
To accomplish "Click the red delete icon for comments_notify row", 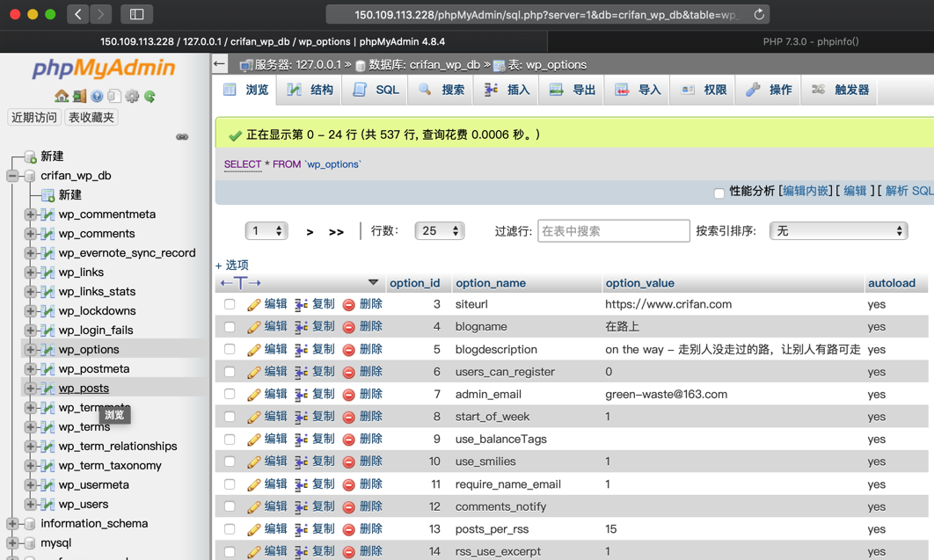I will tap(349, 507).
